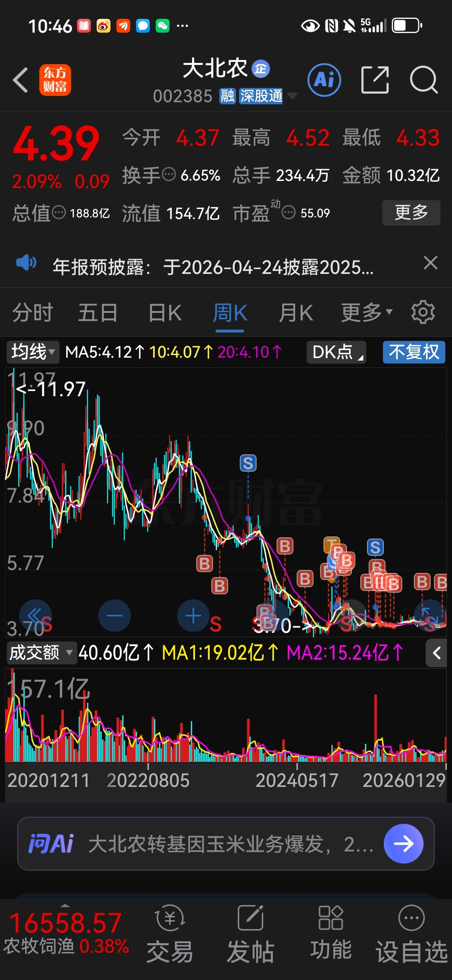
Task: Tap the 企 badge beside 大北农
Action: tap(260, 69)
